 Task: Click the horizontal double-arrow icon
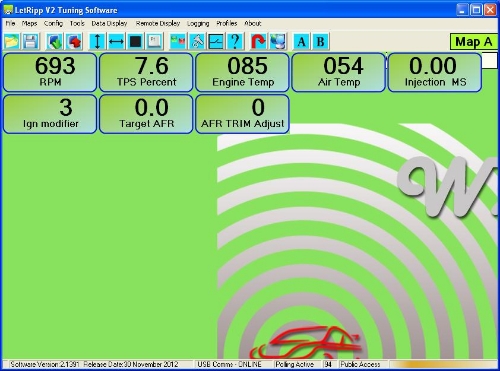pyautogui.click(x=116, y=42)
